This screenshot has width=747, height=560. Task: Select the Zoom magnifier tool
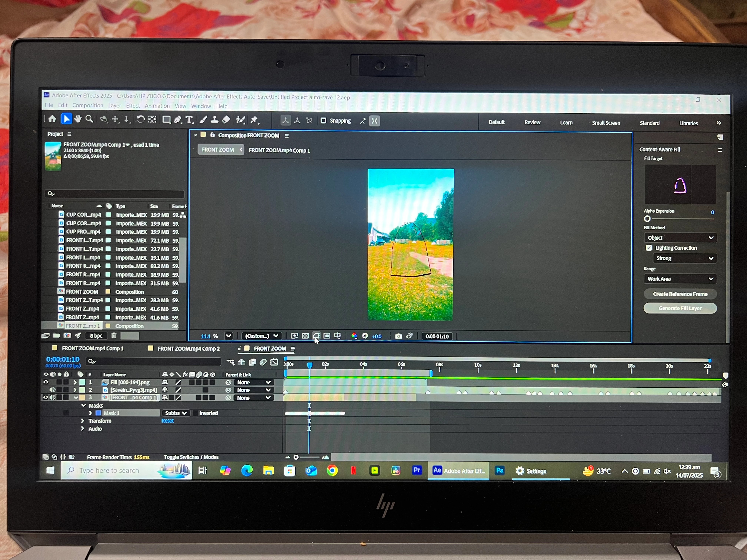pyautogui.click(x=89, y=119)
